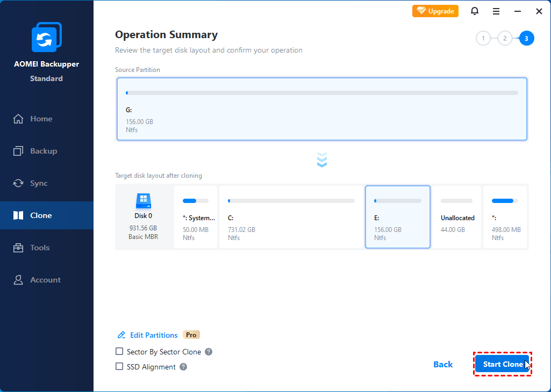
Task: Click the Operation Summary heading
Action: tap(166, 35)
